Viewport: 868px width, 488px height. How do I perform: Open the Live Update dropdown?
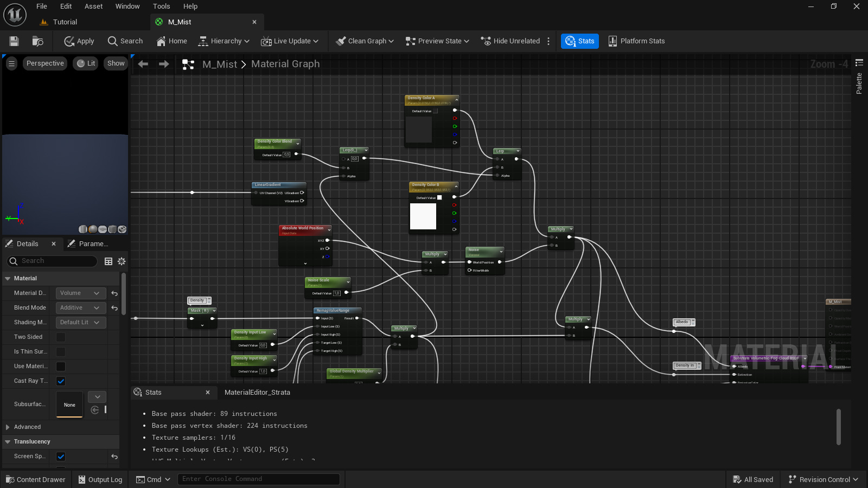point(290,41)
